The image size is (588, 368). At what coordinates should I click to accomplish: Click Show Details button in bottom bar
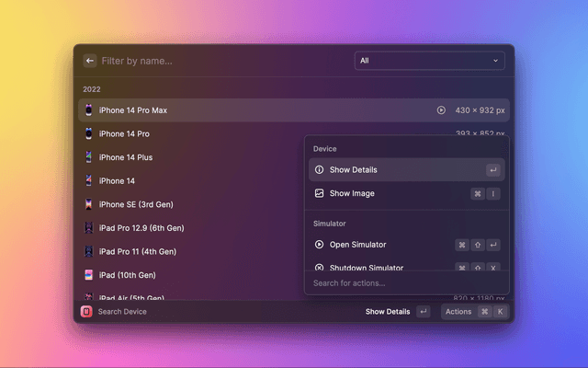[x=388, y=312]
